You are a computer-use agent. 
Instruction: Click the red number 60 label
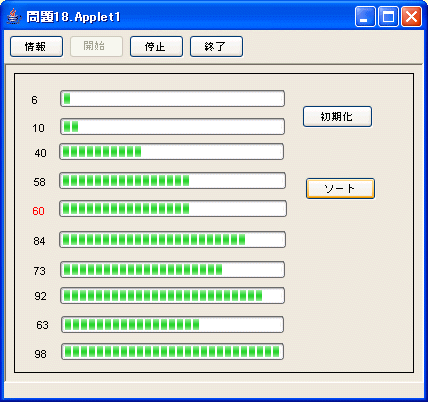[38, 211]
